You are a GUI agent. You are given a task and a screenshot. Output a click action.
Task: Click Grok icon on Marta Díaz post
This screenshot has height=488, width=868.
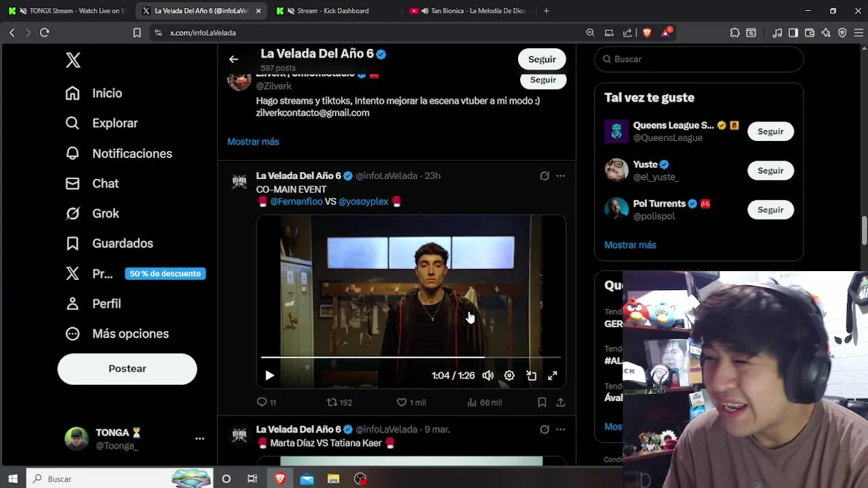545,430
